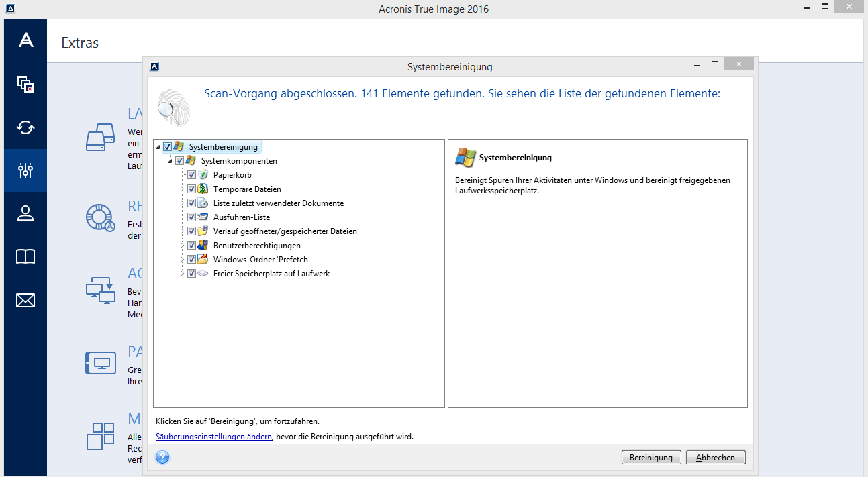Click the Acronis logo at sidebar top
Screen dimensions: 868x477
click(26, 40)
